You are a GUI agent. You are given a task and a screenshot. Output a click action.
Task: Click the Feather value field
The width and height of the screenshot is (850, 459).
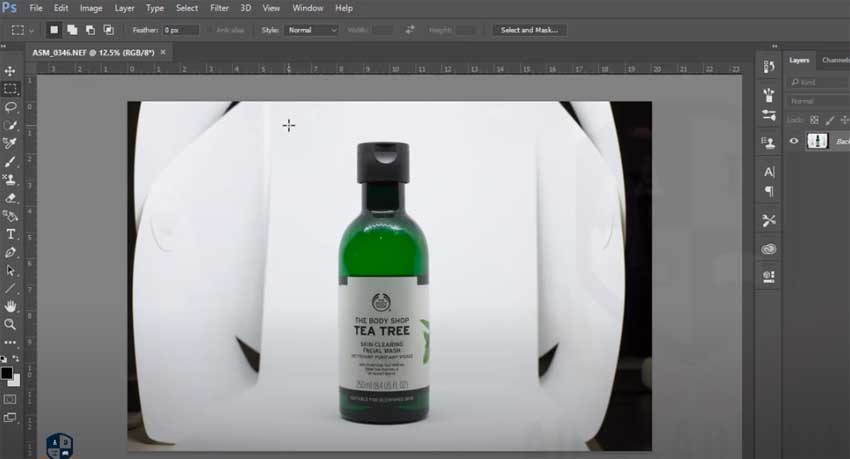(181, 30)
